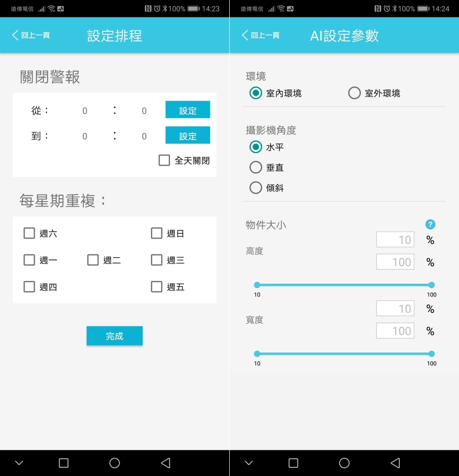The height and width of the screenshot is (476, 459).
Task: Choose 垂直 camera angle
Action: pyautogui.click(x=255, y=167)
